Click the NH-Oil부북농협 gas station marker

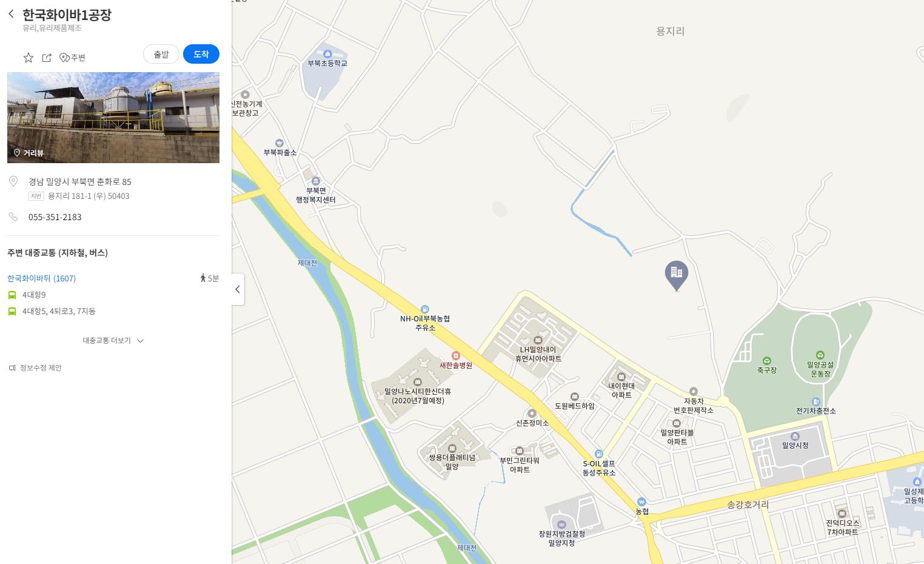[x=424, y=309]
